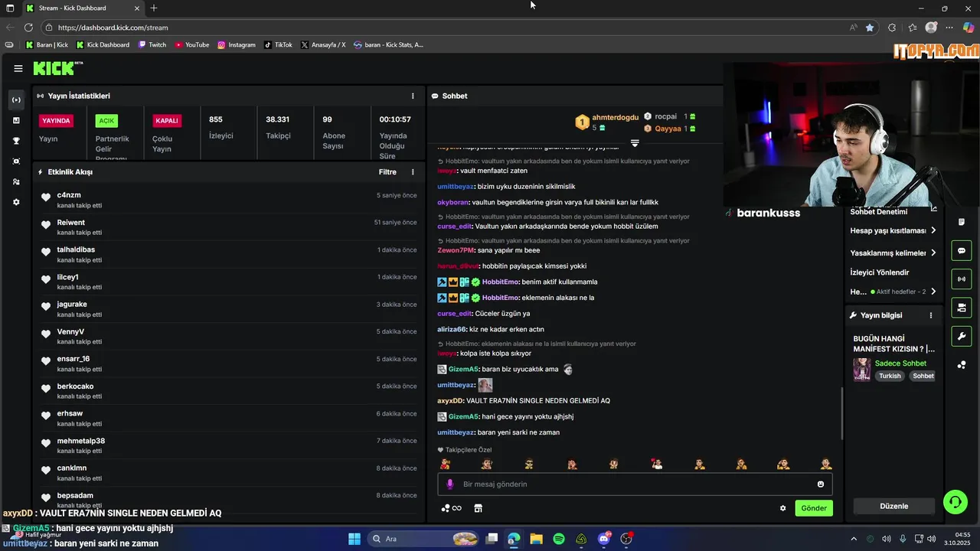This screenshot has height=551, width=980.
Task: Reload the page with refresh button
Action: pyautogui.click(x=28, y=28)
